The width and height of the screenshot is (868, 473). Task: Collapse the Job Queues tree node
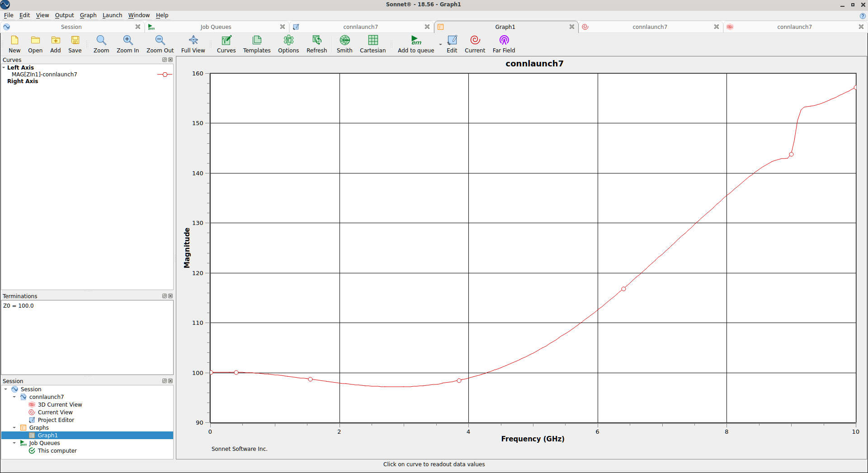point(14,443)
